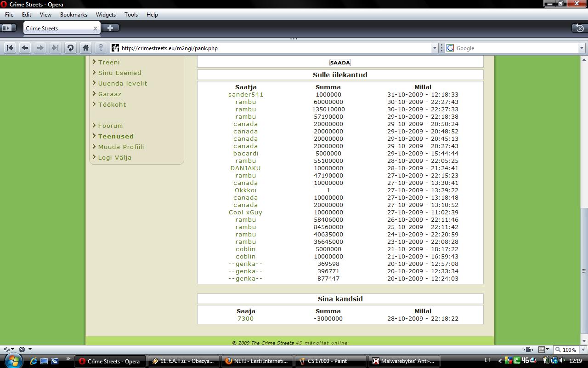This screenshot has width=588, height=368.
Task: Click the Show Desktop quick launch icon
Action: [x=44, y=361]
